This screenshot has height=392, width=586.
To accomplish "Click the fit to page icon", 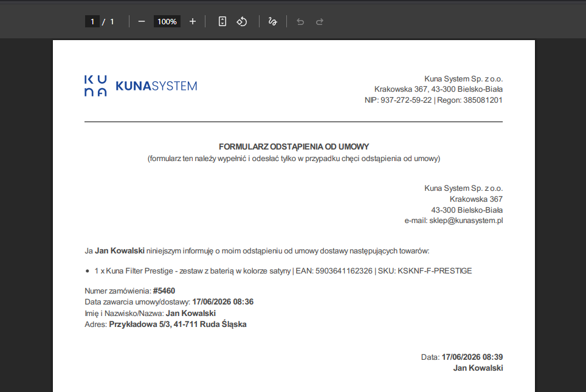I will coord(222,22).
